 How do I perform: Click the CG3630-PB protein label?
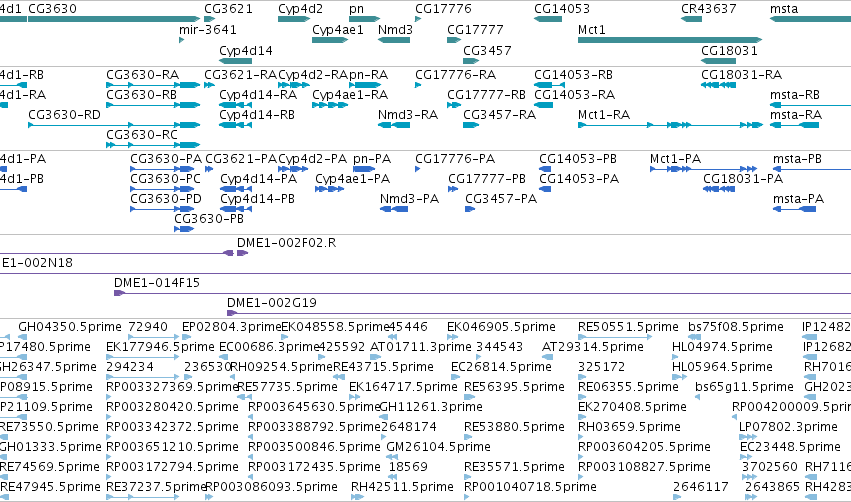coord(209,219)
